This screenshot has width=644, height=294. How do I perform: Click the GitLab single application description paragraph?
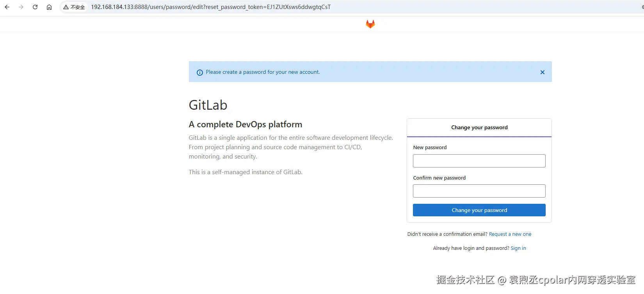[x=291, y=147]
